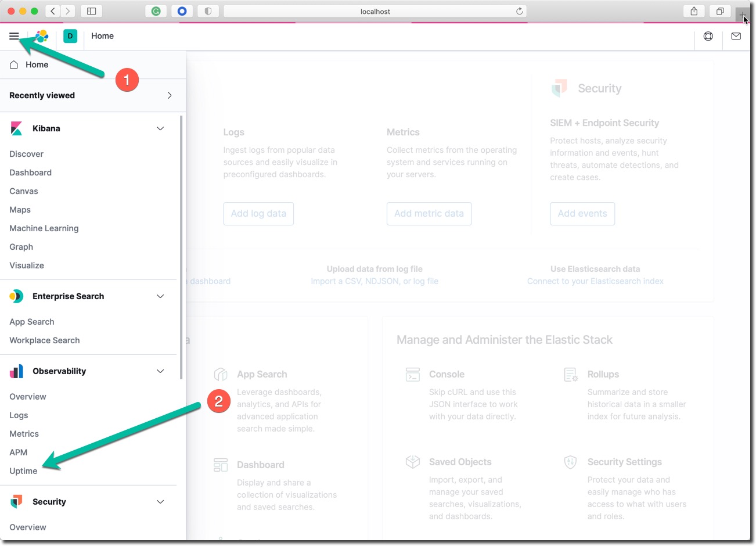Click the localhost address bar
This screenshot has width=756, height=546.
pos(375,11)
